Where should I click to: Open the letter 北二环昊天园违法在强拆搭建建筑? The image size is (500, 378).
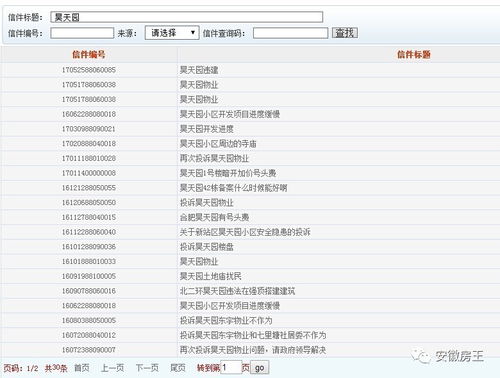[x=237, y=291]
